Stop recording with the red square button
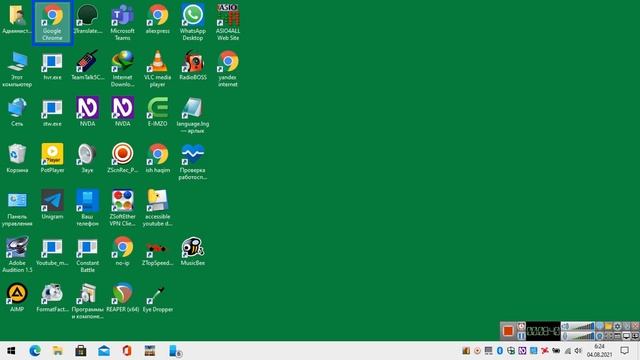 coord(508,331)
